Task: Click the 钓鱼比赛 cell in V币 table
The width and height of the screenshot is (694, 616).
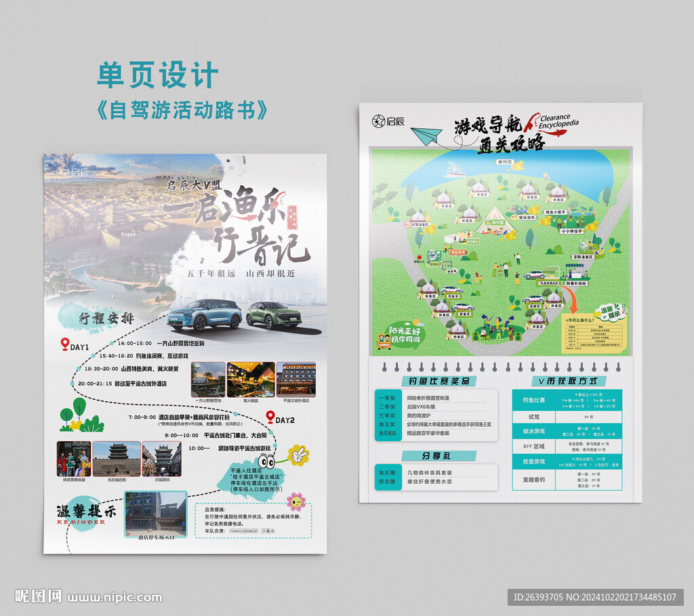Action: tap(534, 400)
